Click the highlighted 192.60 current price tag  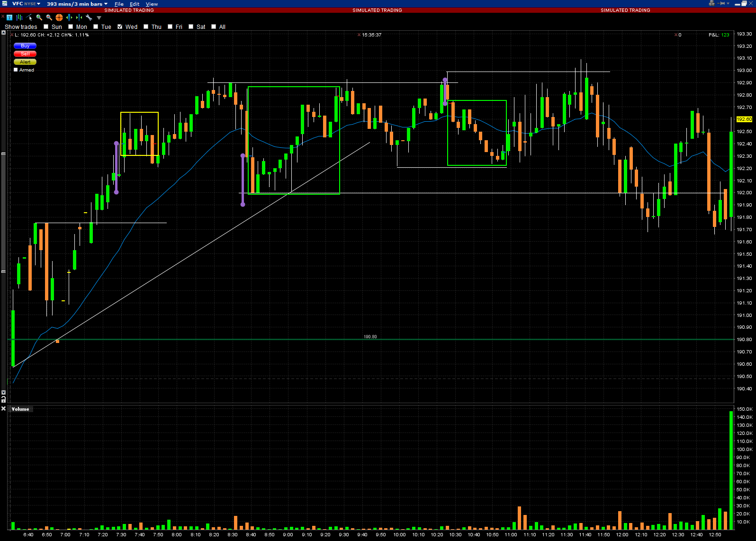pos(744,119)
